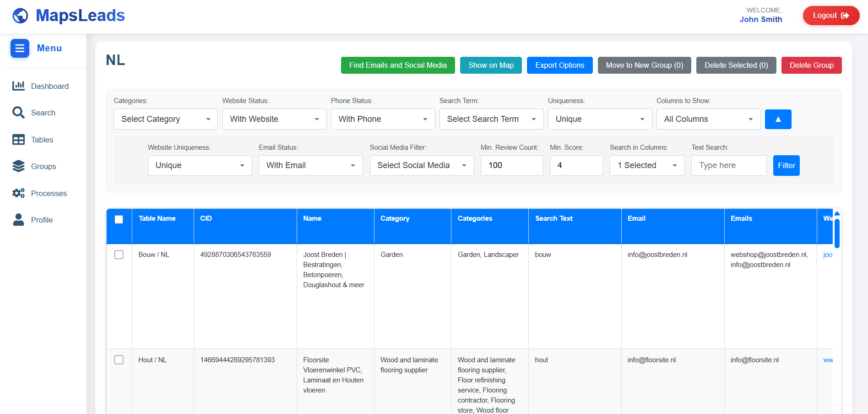
Task: Toggle the hamburger Menu icon
Action: point(20,48)
